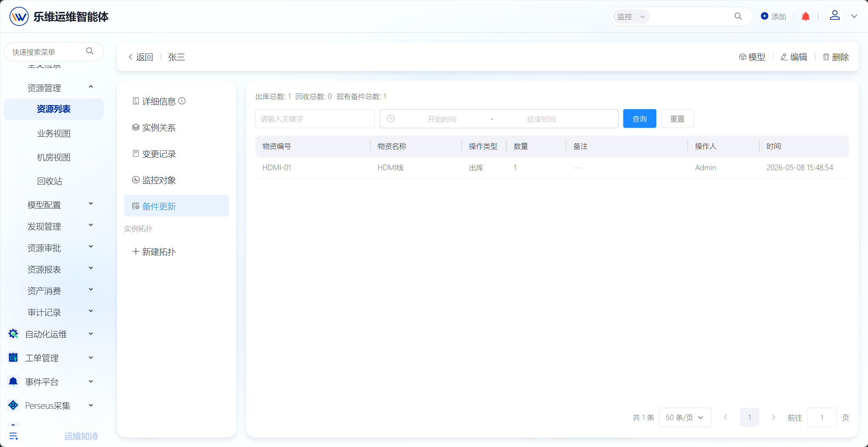Click the 事件平台 bell icon
868x447 pixels.
point(13,382)
